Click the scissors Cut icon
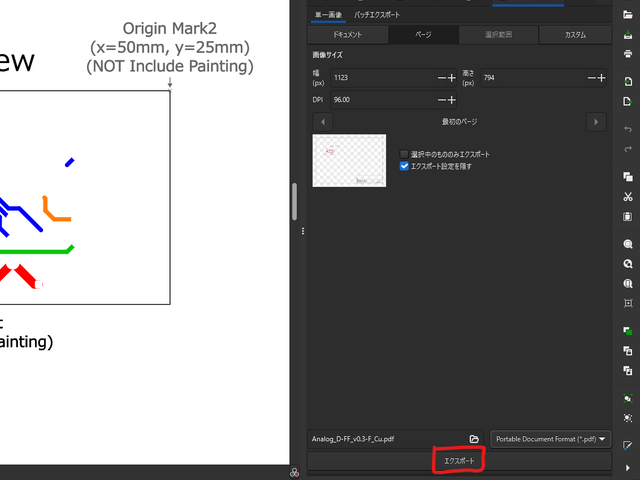 (627, 196)
